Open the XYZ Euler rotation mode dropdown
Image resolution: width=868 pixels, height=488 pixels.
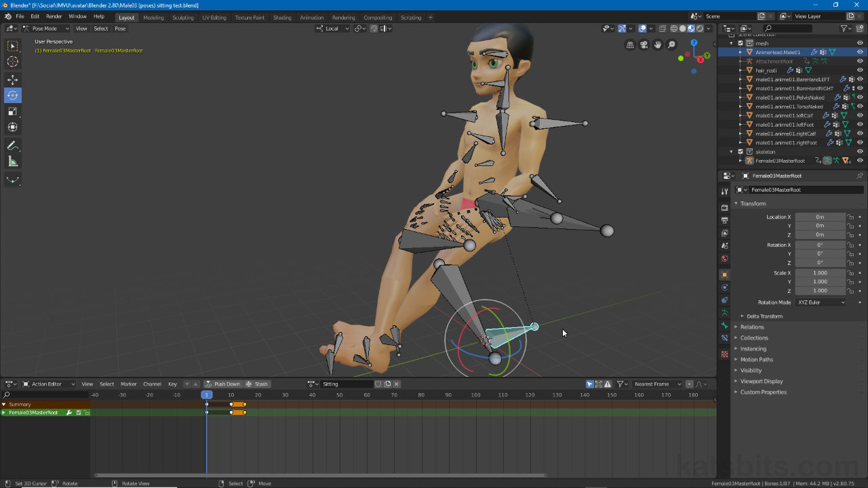point(821,302)
